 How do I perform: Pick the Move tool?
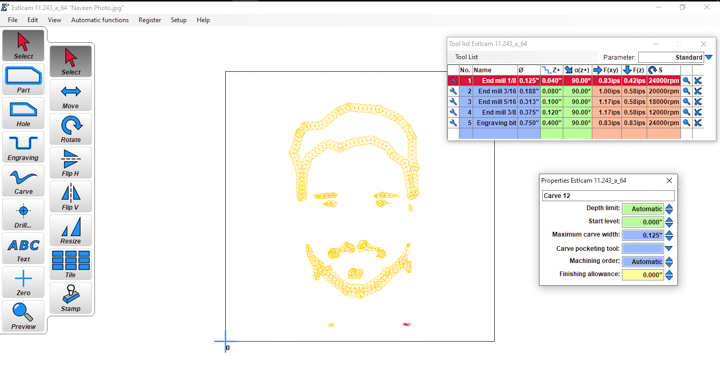(71, 95)
